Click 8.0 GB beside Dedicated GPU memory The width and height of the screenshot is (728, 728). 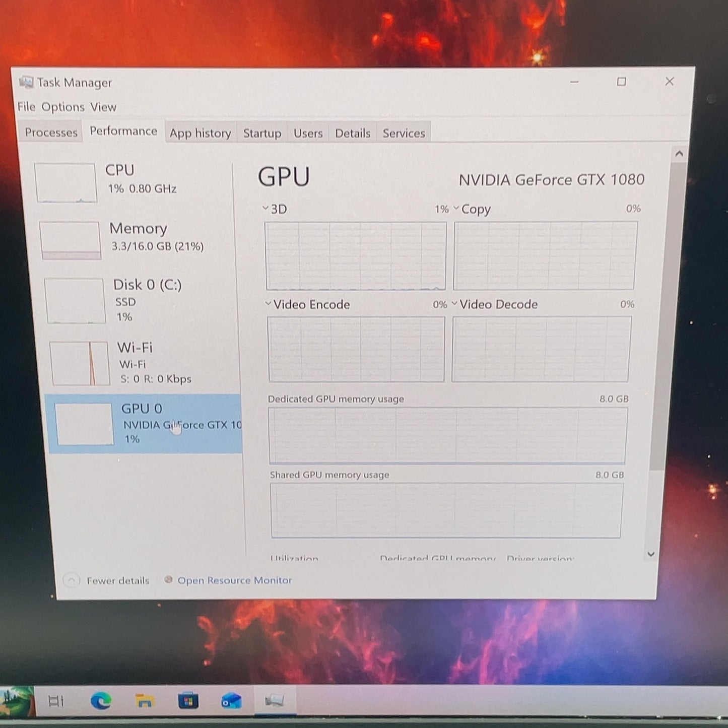coord(614,399)
